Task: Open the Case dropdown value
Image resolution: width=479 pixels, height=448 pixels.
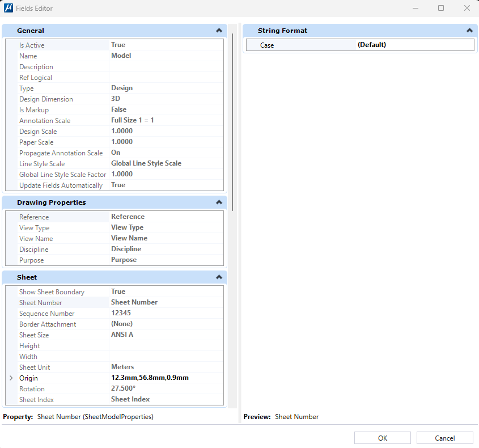Action: (x=414, y=45)
